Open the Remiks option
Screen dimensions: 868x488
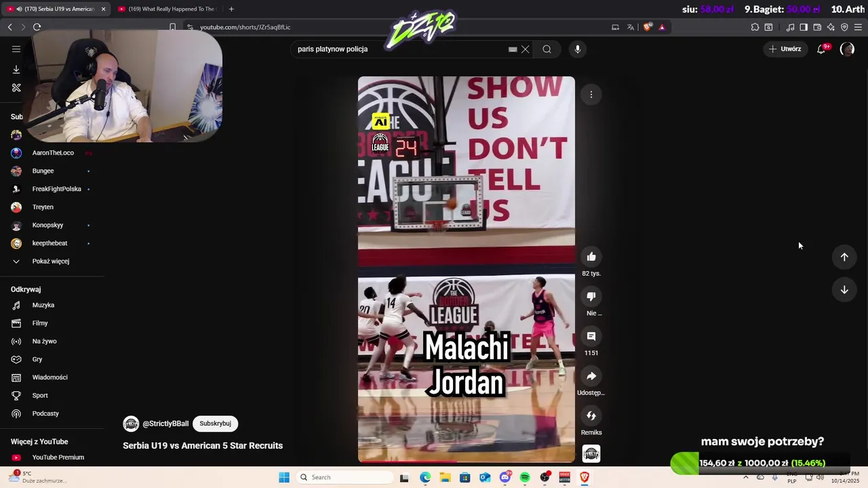point(591,416)
